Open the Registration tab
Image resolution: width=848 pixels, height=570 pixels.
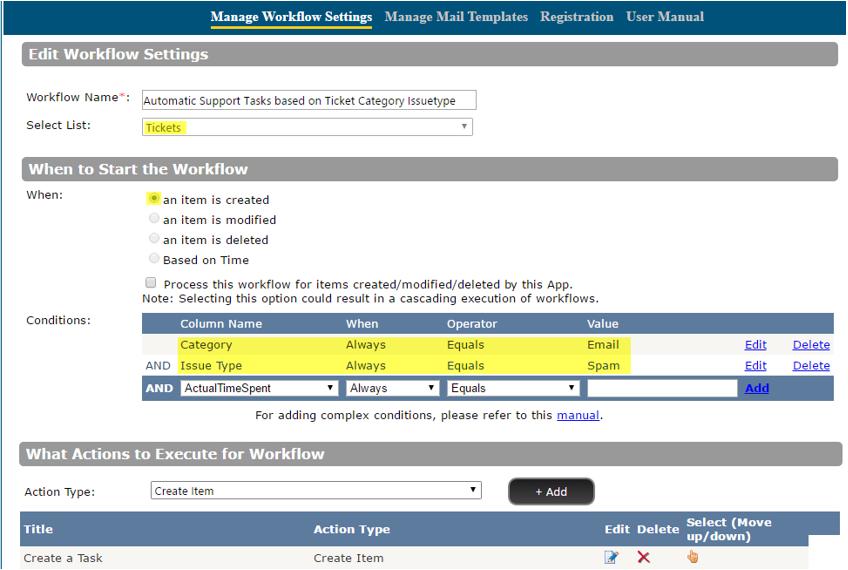[577, 17]
